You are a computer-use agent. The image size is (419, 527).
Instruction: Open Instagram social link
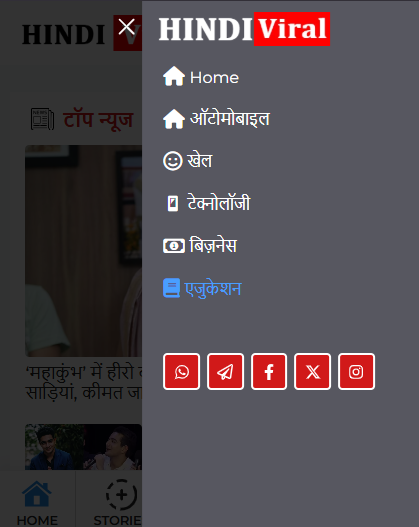[356, 372]
